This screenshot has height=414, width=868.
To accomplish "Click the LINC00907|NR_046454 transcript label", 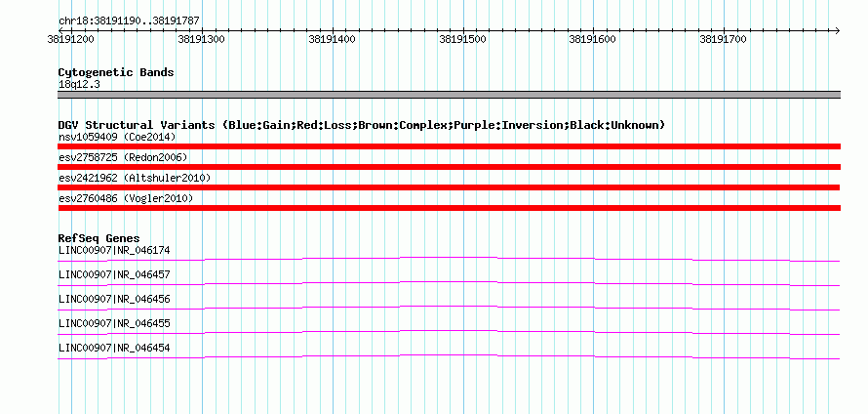I will click(114, 348).
